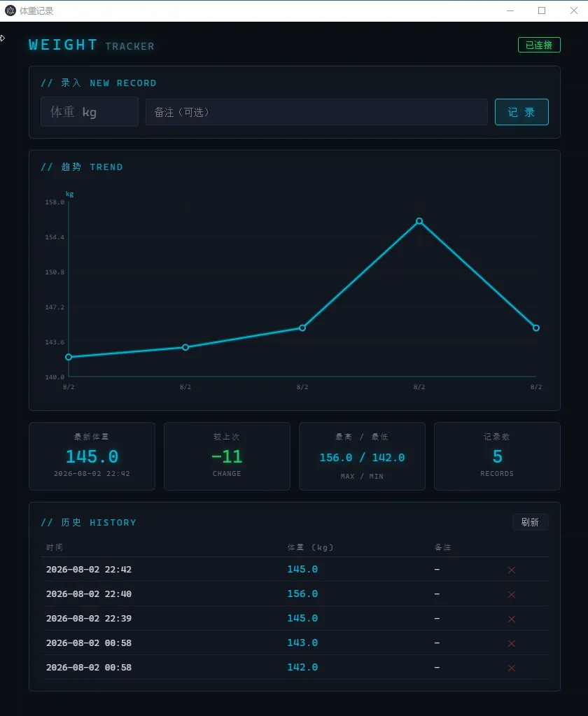Click the 体重 (kg) column header
The width and height of the screenshot is (588, 716).
point(310,547)
